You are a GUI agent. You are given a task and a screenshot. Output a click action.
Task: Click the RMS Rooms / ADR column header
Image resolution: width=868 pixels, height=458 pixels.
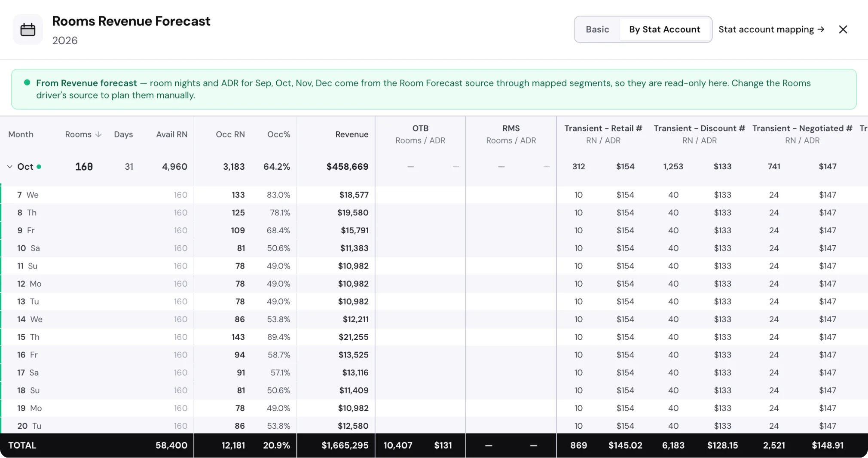(x=511, y=134)
